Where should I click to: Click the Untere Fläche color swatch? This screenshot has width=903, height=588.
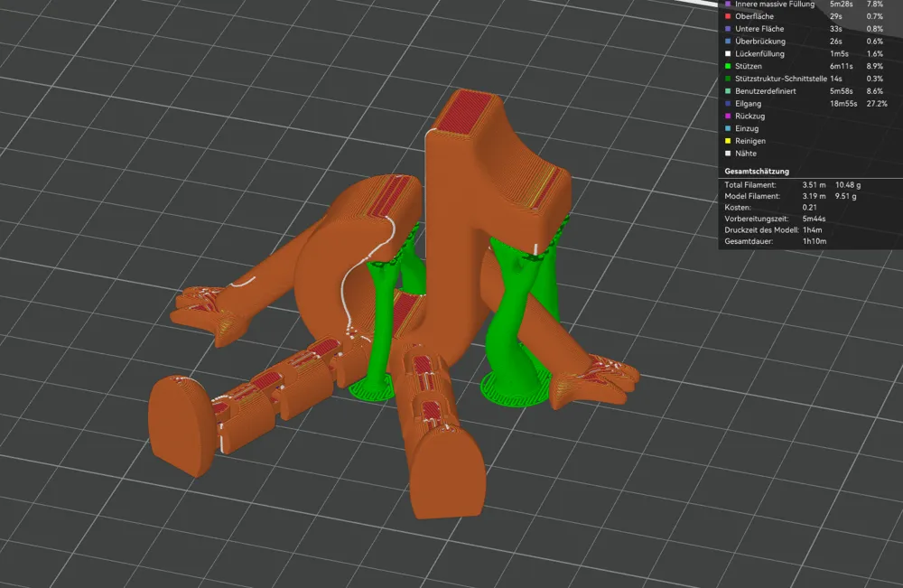click(x=728, y=29)
